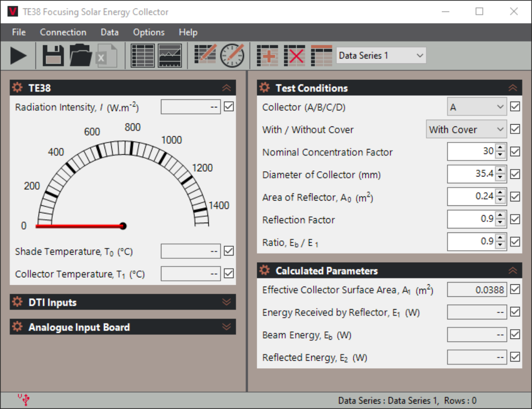The image size is (532, 409).
Task: Toggle the Beam Energy checkbox
Action: pyautogui.click(x=515, y=334)
